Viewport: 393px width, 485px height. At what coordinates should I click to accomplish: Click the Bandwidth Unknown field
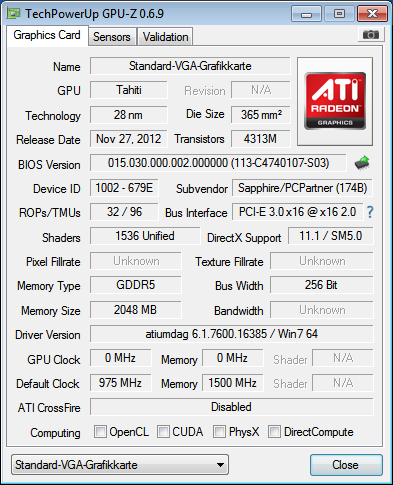click(x=322, y=310)
